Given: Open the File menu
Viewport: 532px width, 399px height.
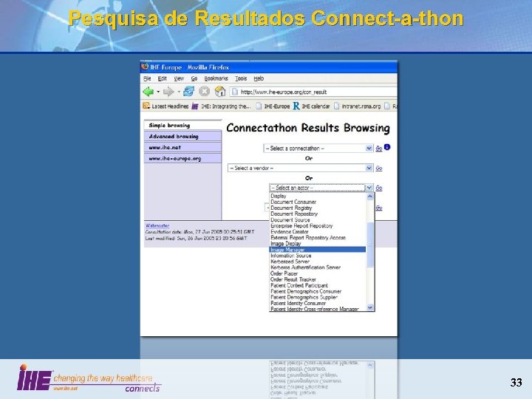Looking at the screenshot, I should click(147, 78).
